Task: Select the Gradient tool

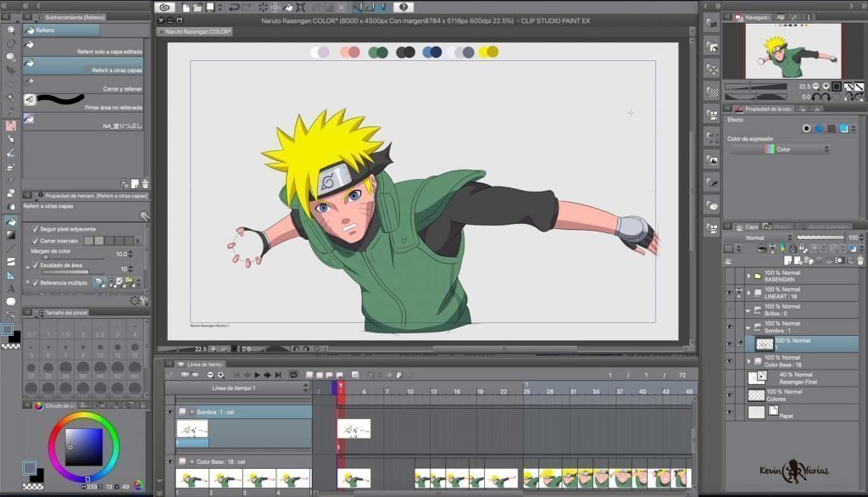Action: 11,235
